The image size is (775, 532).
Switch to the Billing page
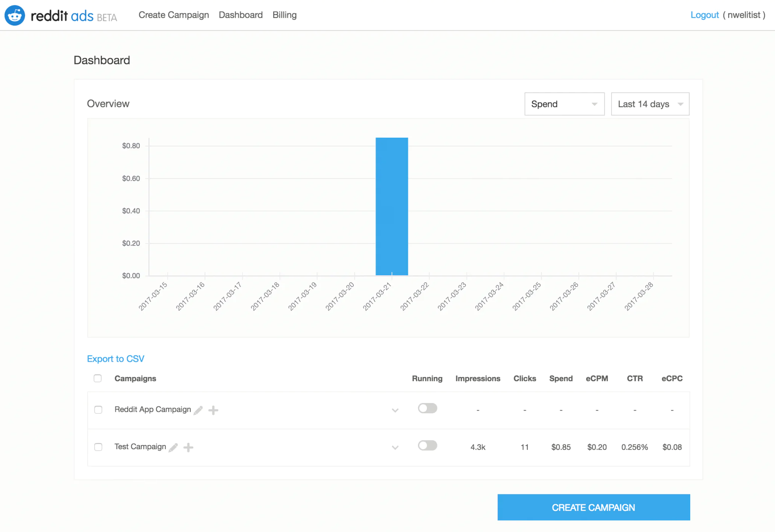tap(284, 15)
